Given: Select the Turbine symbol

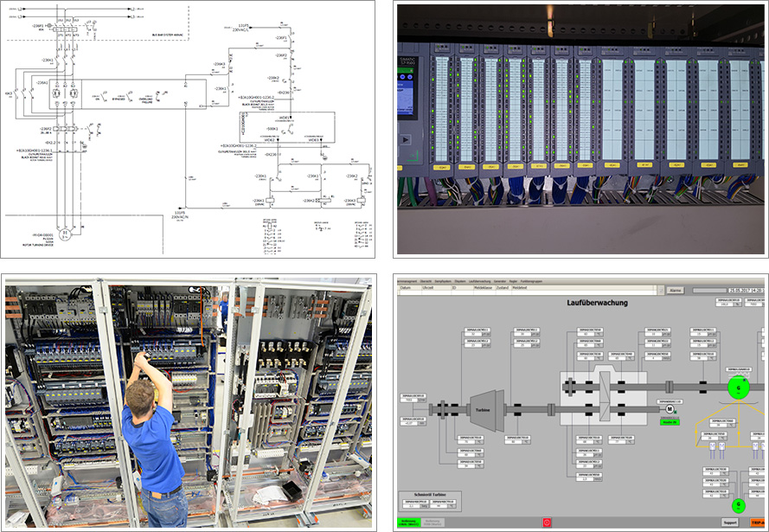Looking at the screenshot, I should tap(485, 409).
